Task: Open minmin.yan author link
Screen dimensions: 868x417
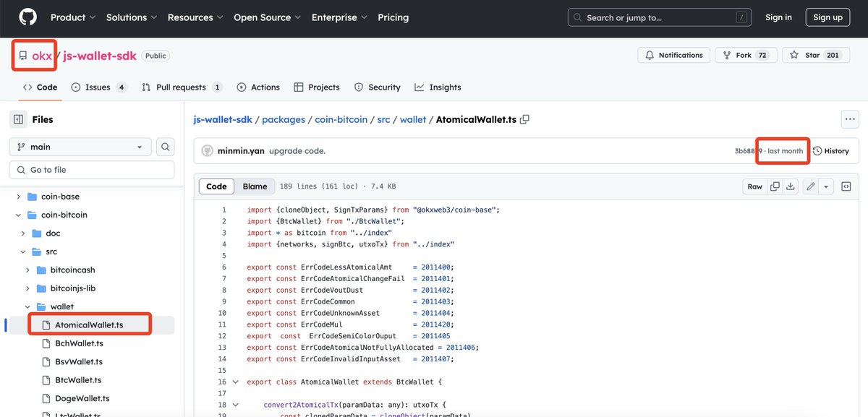Action: (240, 151)
